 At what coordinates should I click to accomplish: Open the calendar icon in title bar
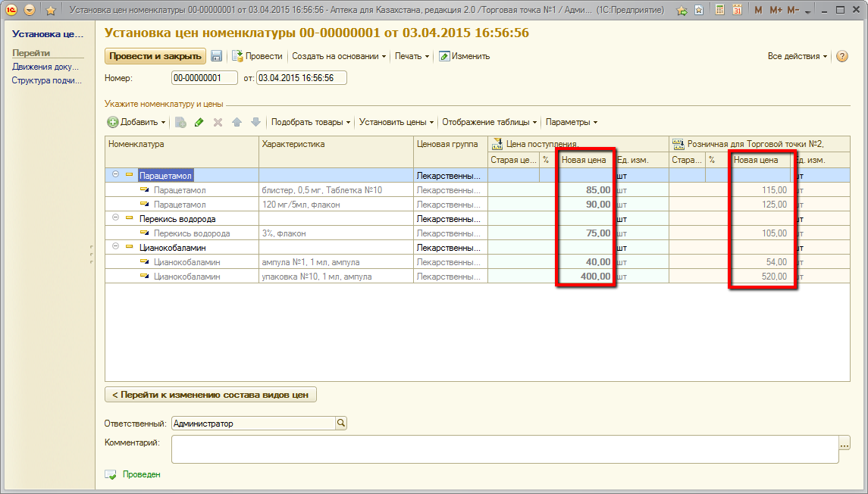[736, 11]
